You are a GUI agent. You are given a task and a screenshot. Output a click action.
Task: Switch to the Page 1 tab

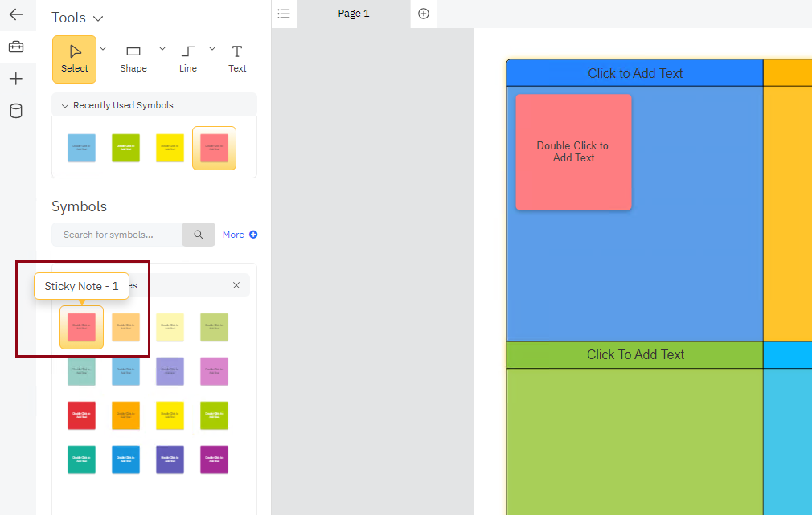(353, 14)
